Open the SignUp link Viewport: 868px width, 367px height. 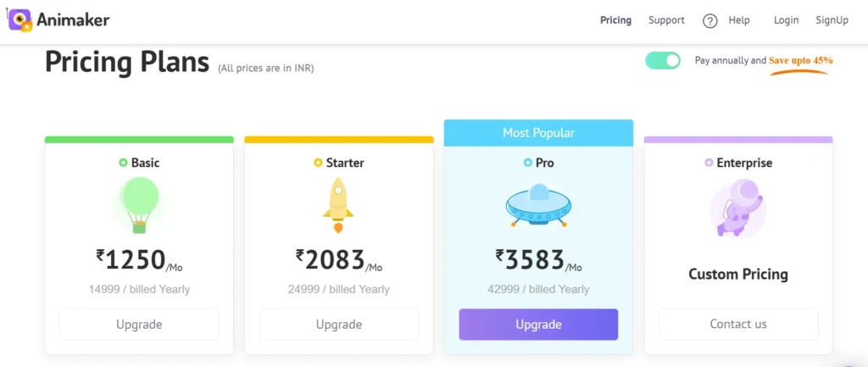832,20
